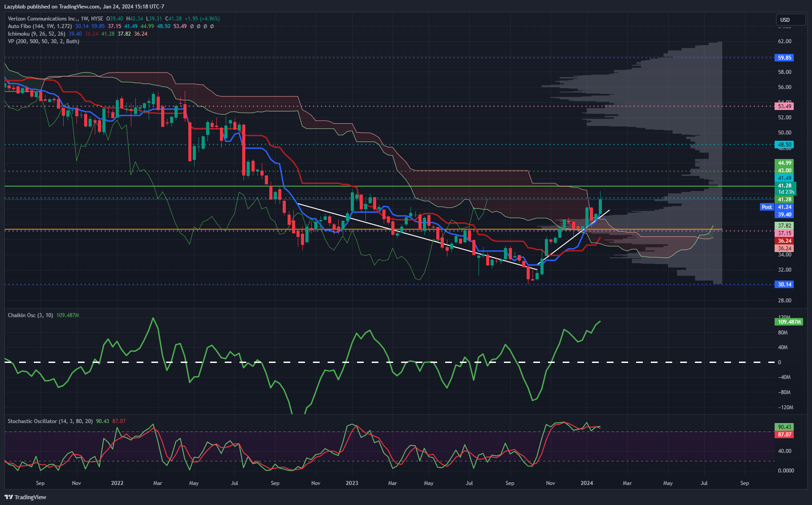This screenshot has height=505, width=812.
Task: Click the 59.85 Fibonacci price label
Action: click(x=784, y=58)
